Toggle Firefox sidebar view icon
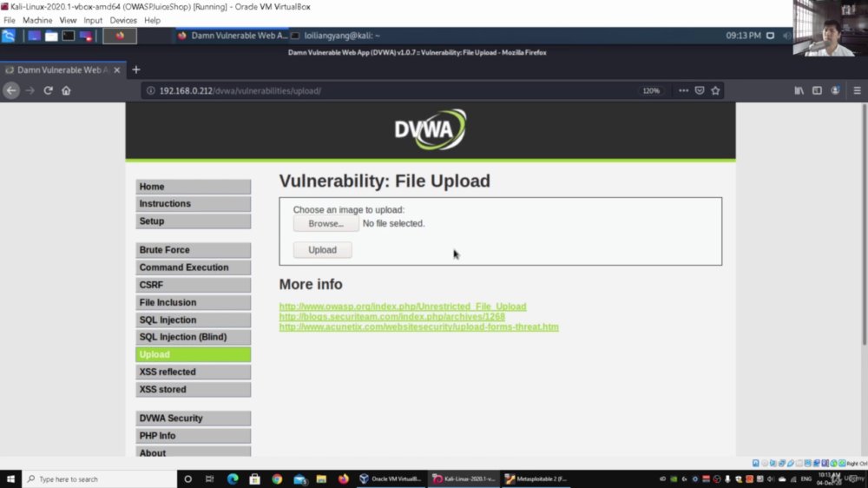868x488 pixels. click(817, 90)
